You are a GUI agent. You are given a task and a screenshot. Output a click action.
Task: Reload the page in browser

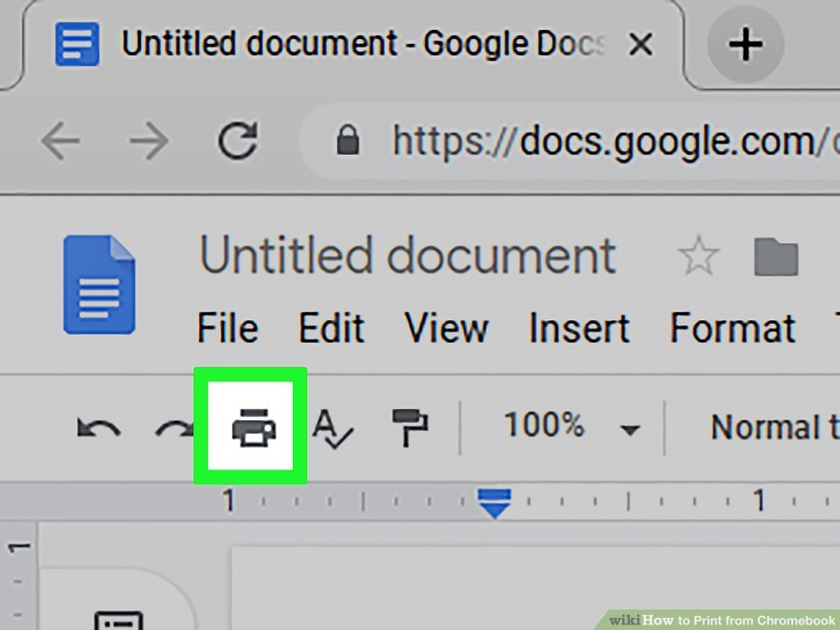click(238, 141)
